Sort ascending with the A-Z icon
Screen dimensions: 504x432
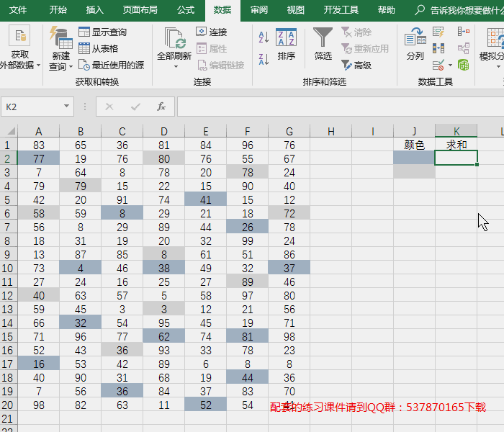pyautogui.click(x=264, y=37)
